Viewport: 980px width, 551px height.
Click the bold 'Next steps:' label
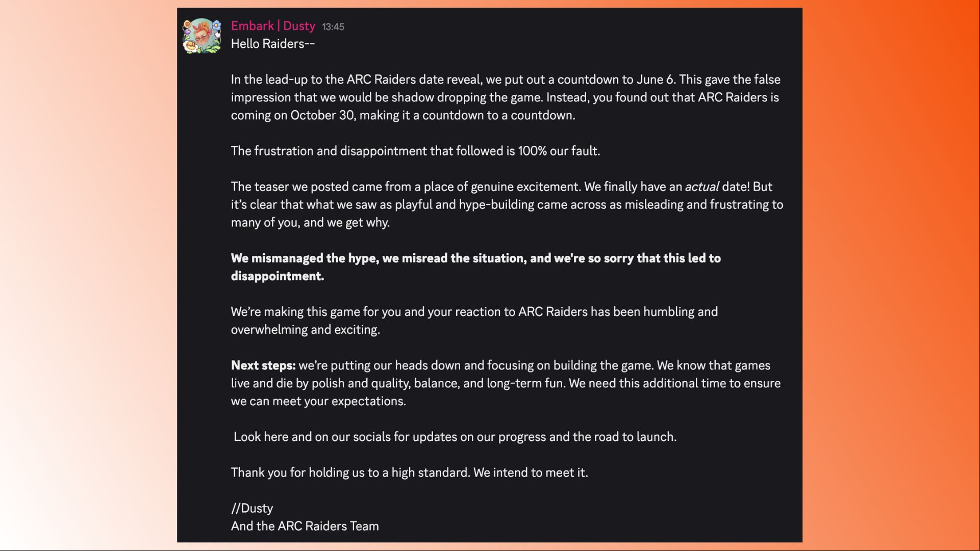coord(263,365)
